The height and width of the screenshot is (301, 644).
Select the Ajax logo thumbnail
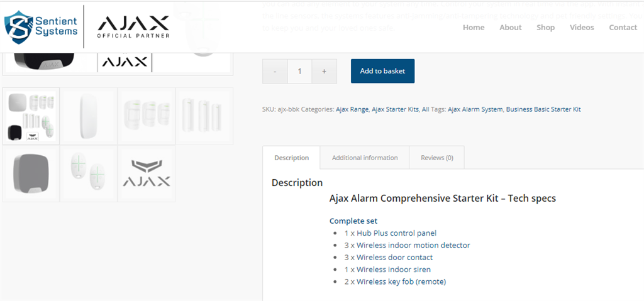tap(147, 174)
